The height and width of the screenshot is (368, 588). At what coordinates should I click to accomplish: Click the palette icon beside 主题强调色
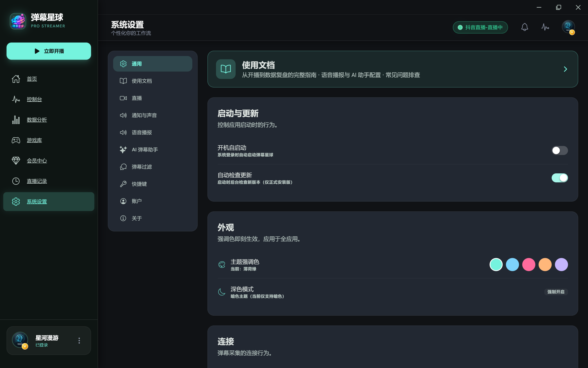(222, 265)
